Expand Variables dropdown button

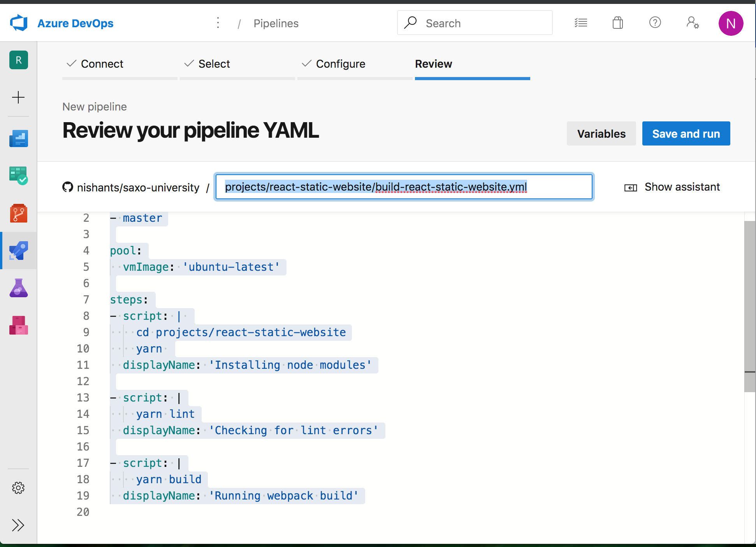601,133
